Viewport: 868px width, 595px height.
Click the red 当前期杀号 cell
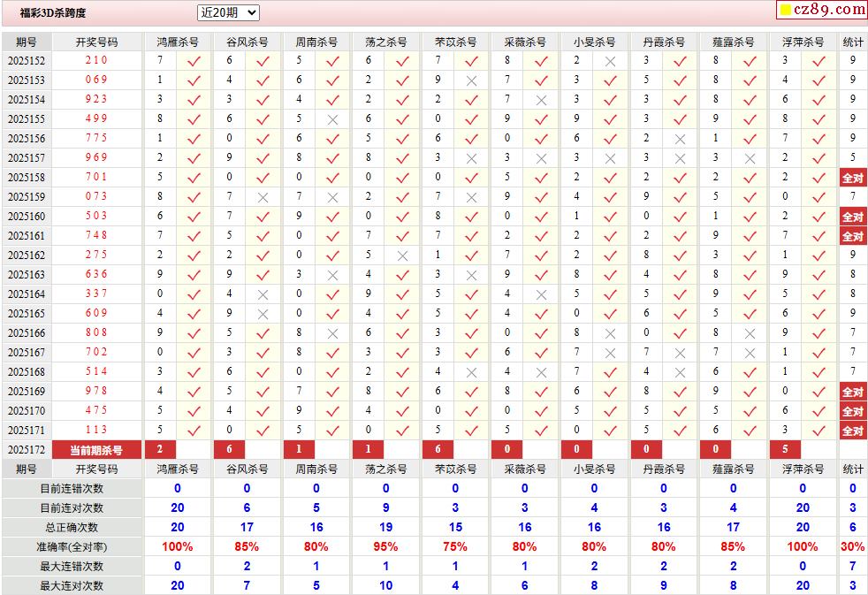[96, 450]
